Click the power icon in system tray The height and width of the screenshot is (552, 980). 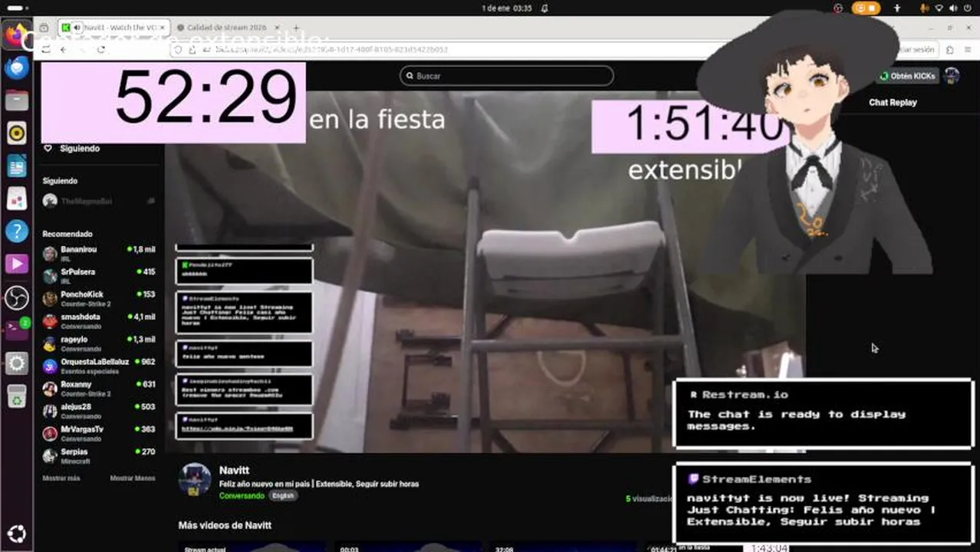tap(967, 8)
